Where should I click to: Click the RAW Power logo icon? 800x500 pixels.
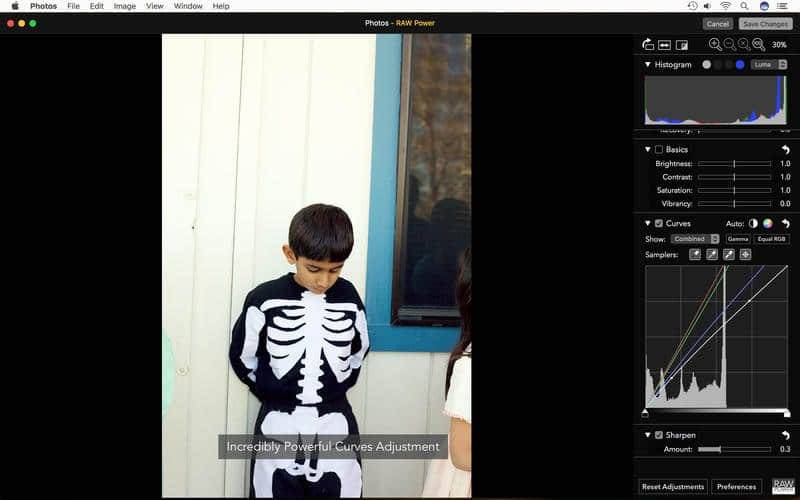pos(783,486)
